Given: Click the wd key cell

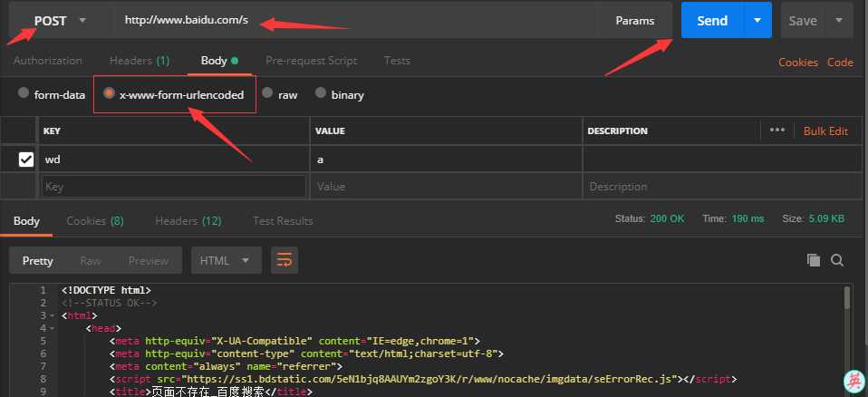Looking at the screenshot, I should tap(174, 160).
